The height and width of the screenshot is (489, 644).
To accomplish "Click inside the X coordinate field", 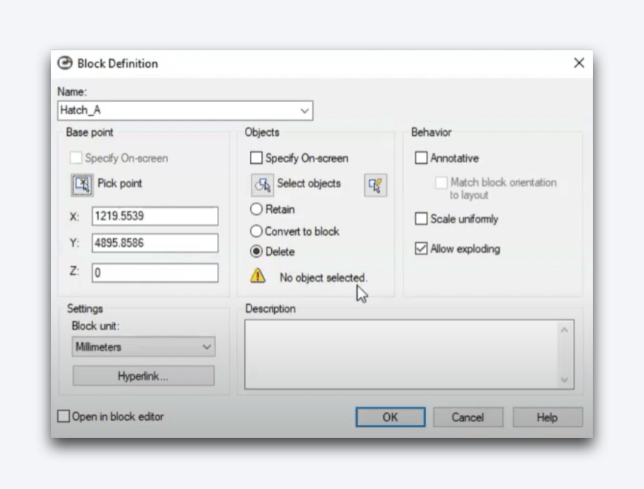I will 154,216.
